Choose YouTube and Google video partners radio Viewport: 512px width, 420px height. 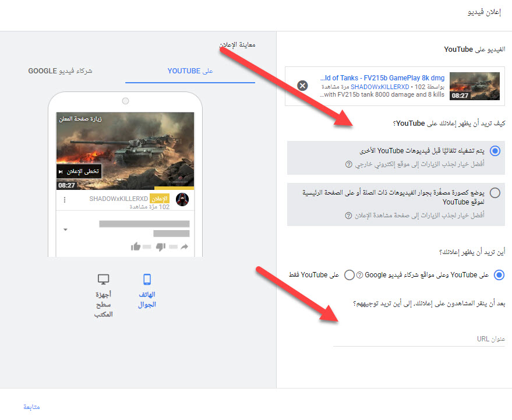[x=499, y=275]
